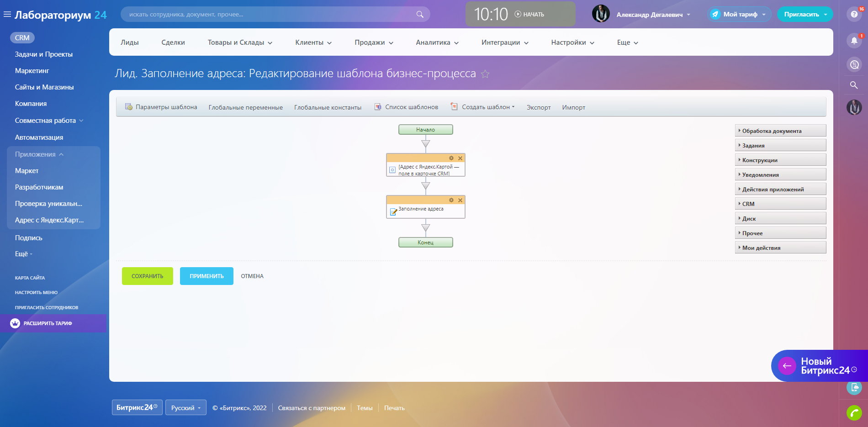Open Глобальные константы

point(328,107)
